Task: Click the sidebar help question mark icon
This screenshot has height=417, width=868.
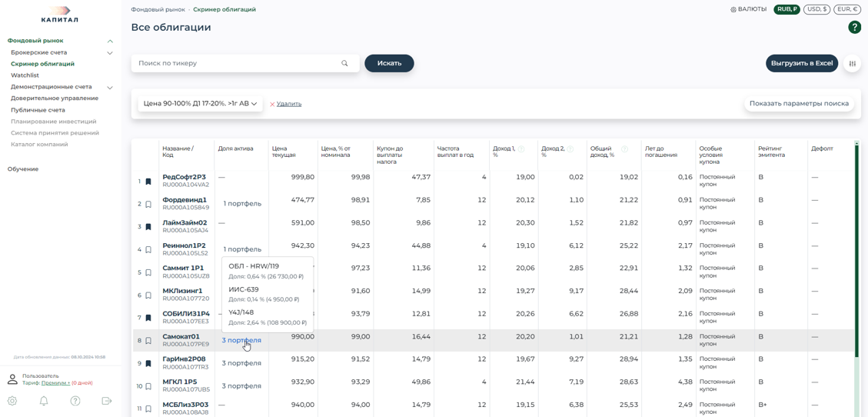Action: (75, 401)
